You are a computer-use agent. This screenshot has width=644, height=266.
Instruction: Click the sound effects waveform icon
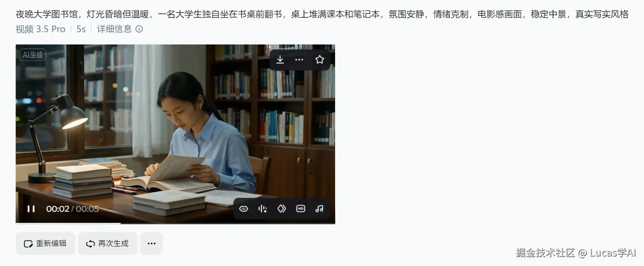263,209
